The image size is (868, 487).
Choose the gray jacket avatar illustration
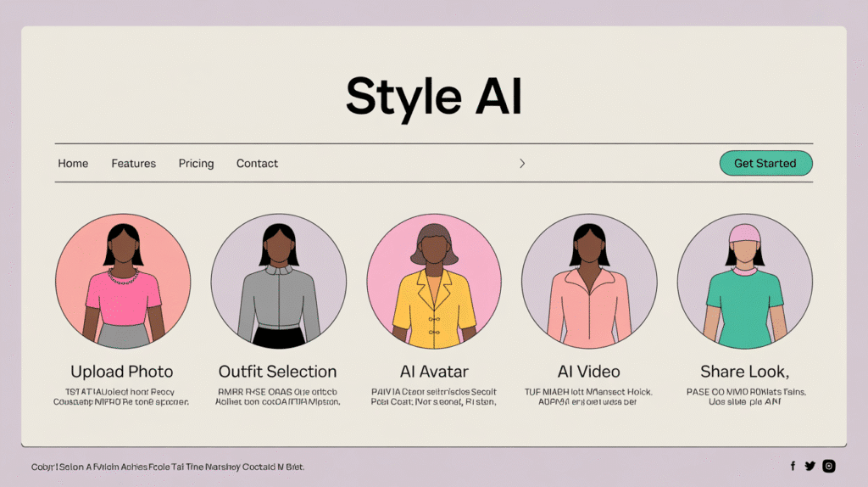279,281
